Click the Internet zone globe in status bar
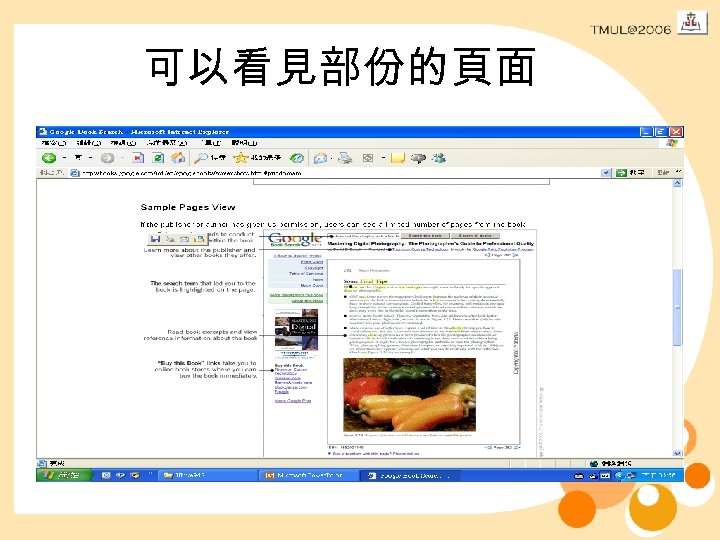The image size is (720, 540). (594, 463)
